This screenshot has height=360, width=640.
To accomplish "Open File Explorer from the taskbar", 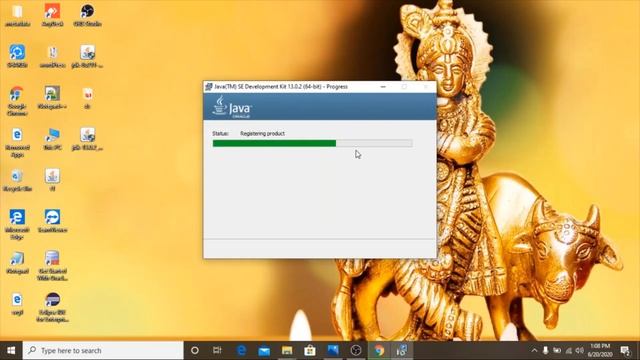I will [x=287, y=350].
